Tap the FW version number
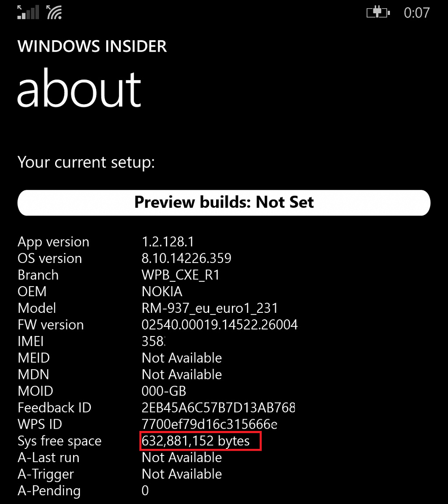This screenshot has width=448, height=504. pos(220,325)
